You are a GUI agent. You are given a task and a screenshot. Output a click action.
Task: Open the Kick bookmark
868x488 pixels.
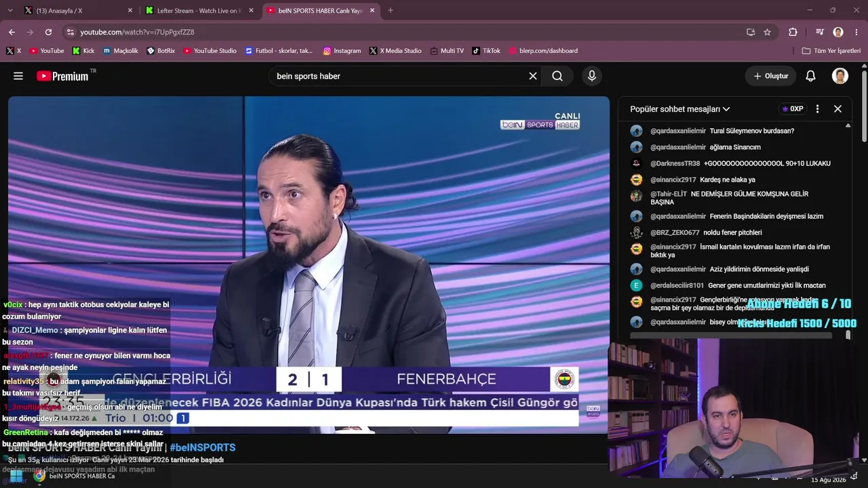click(83, 51)
